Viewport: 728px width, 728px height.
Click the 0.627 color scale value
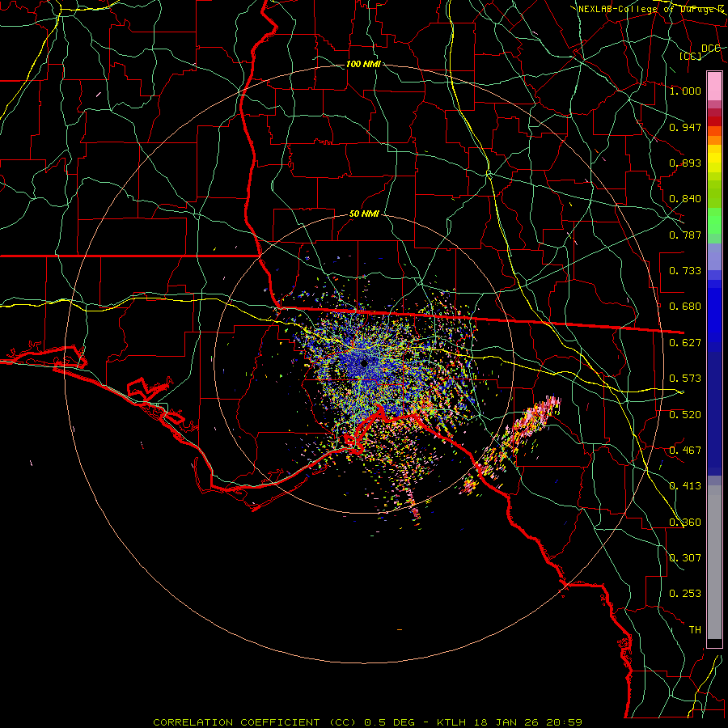tap(685, 343)
